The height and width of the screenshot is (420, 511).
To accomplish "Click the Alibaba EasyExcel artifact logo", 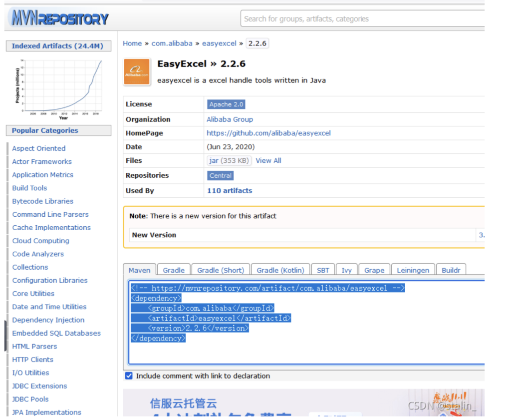I will (x=137, y=72).
